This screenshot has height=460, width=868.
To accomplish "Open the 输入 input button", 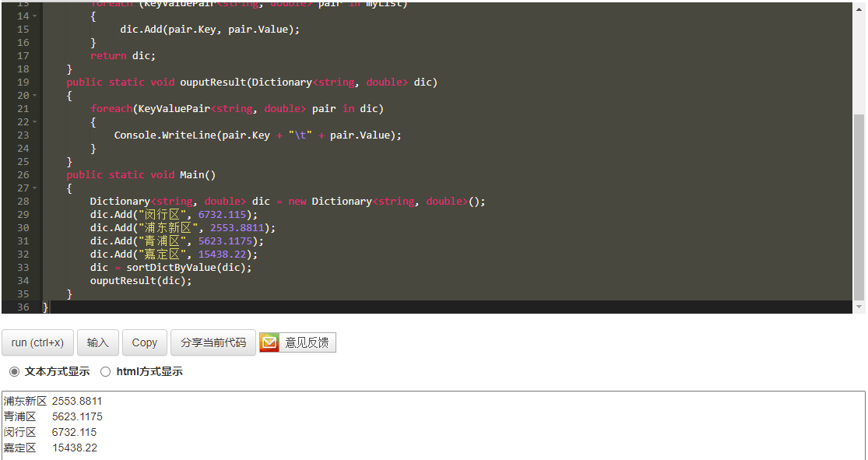I will coord(98,342).
